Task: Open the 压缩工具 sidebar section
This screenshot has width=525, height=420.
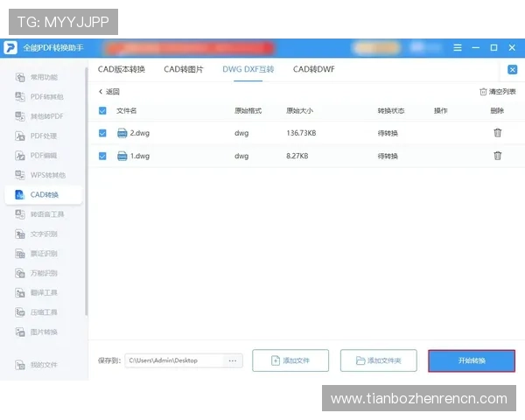Action: coord(36,312)
